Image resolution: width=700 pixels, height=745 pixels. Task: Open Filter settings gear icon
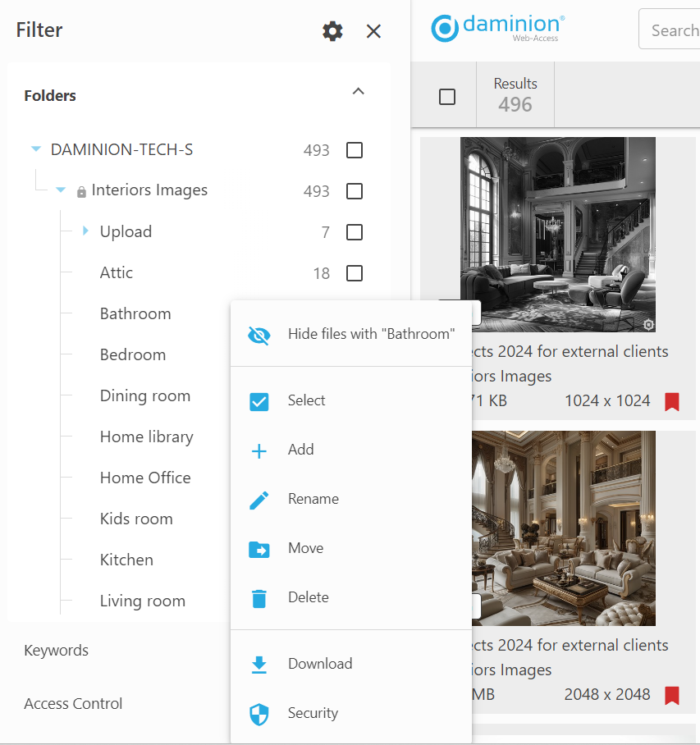coord(332,31)
